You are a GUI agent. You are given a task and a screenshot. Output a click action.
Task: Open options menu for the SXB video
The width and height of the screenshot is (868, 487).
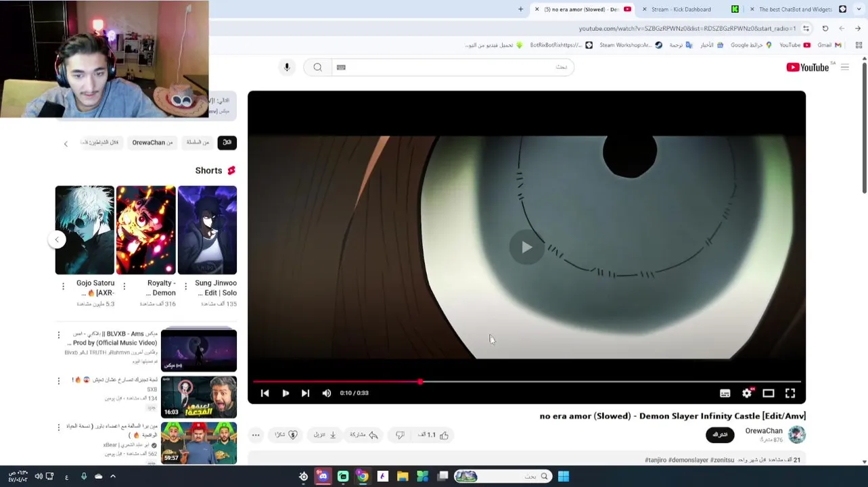click(x=58, y=381)
